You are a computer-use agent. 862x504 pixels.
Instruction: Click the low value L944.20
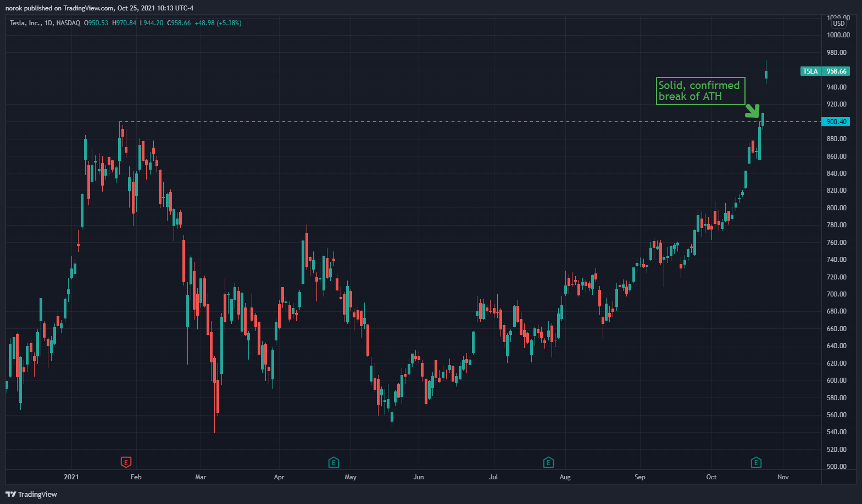coord(152,23)
